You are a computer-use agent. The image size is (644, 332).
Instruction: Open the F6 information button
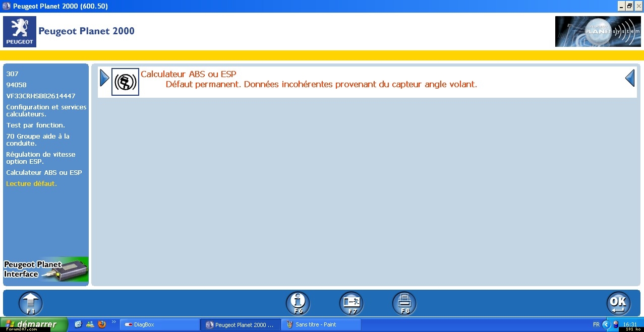pyautogui.click(x=298, y=303)
